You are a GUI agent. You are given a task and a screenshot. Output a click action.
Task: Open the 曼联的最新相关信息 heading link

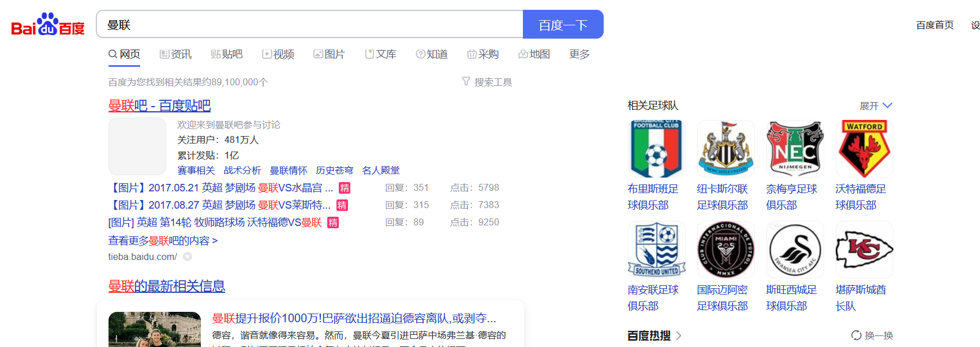pos(167,286)
